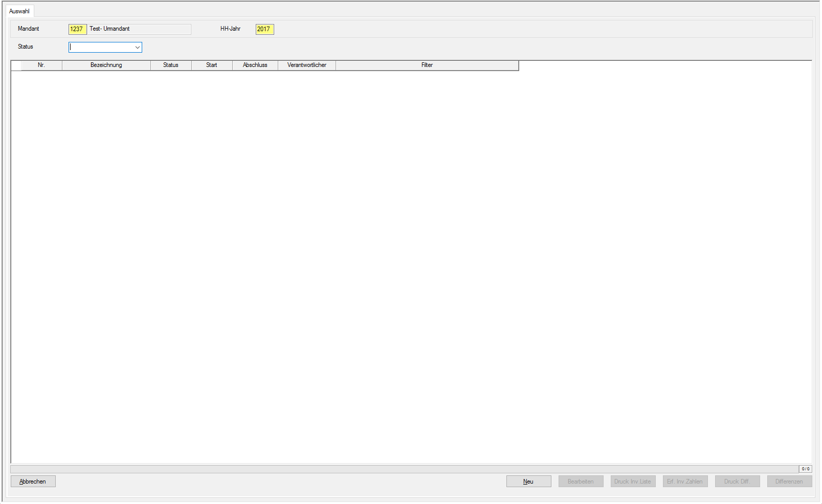Image resolution: width=822 pixels, height=504 pixels.
Task: Sort by the Nr. column header
Action: tap(41, 65)
